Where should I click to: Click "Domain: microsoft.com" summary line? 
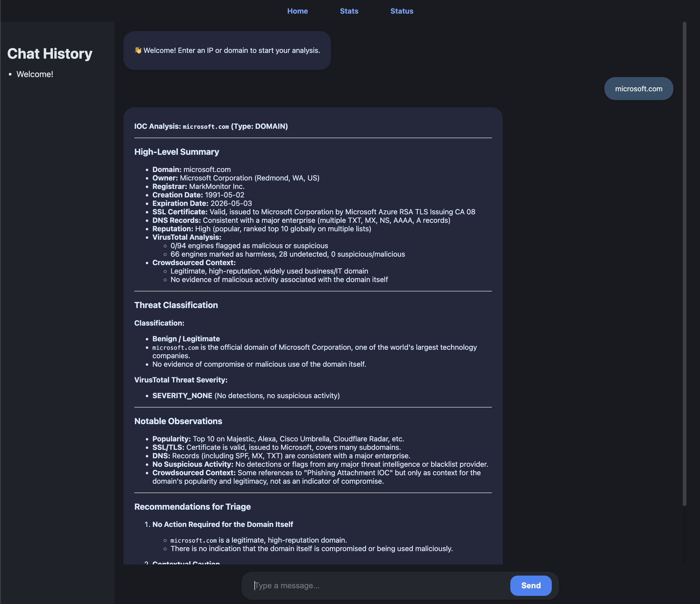[191, 170]
